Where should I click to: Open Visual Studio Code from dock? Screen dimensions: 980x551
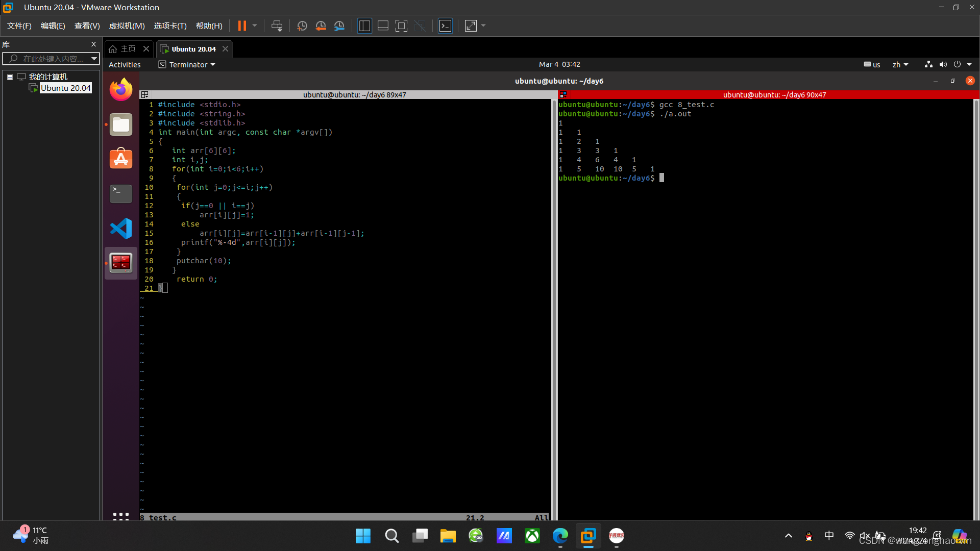click(x=121, y=229)
